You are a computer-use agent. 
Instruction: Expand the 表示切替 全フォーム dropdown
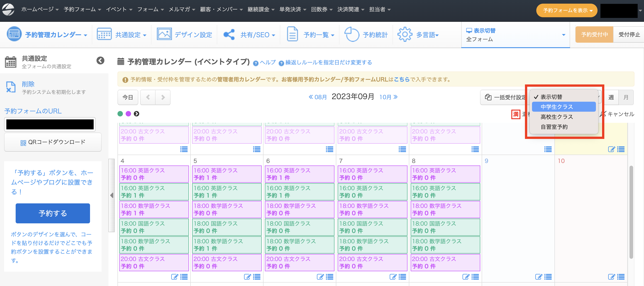pyautogui.click(x=515, y=35)
